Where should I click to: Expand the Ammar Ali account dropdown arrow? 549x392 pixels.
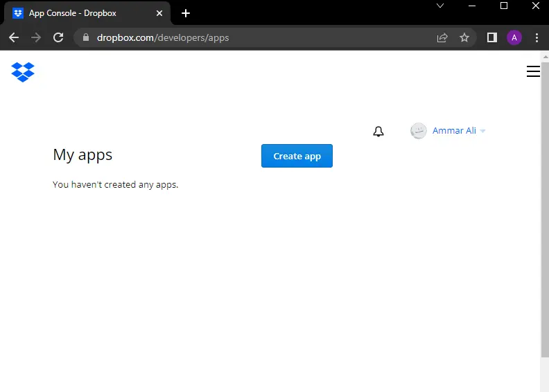click(x=482, y=131)
